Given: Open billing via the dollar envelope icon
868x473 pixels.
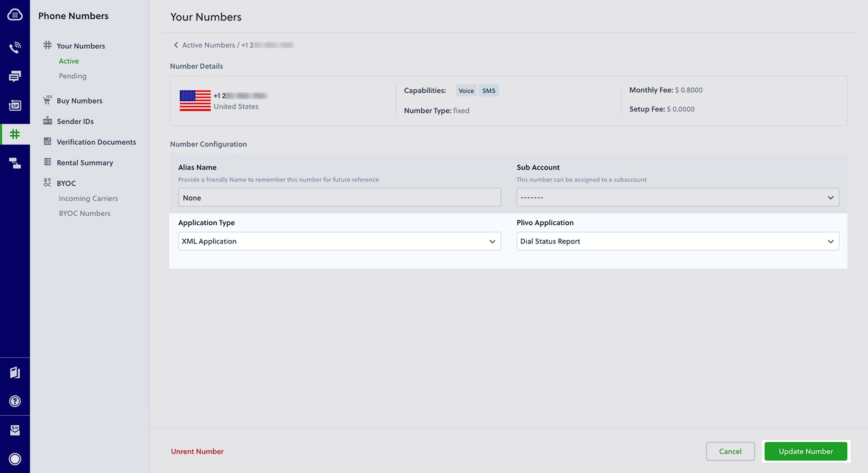Looking at the screenshot, I should (x=14, y=430).
